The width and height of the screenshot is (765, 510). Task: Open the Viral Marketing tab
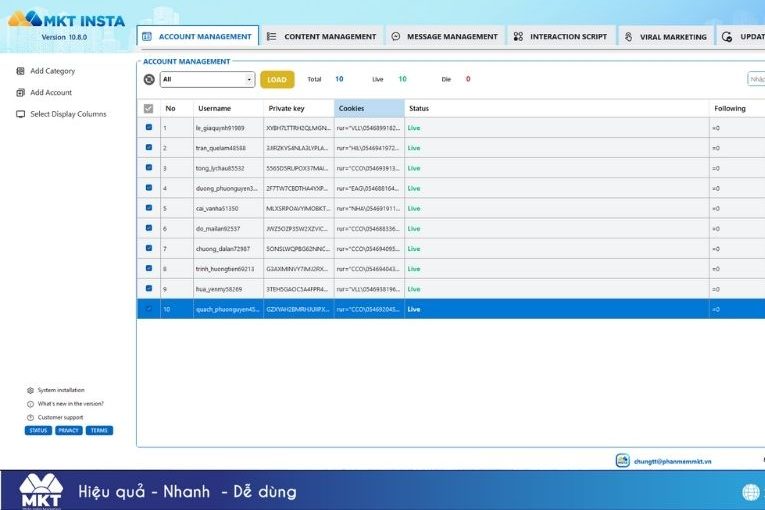(x=666, y=37)
